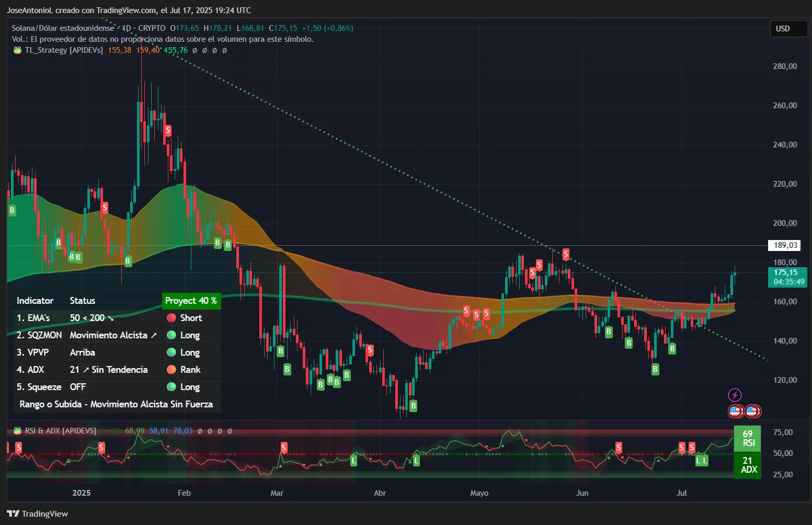Click the orange Rank color dot for ADX
The width and height of the screenshot is (812, 525).
coord(171,370)
